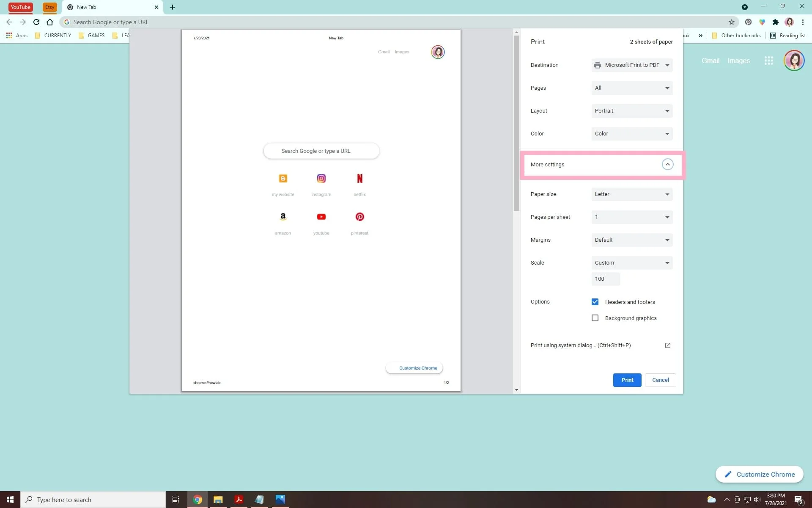812x508 pixels.
Task: Select the YouTube shortcut in the preview
Action: 321,217
